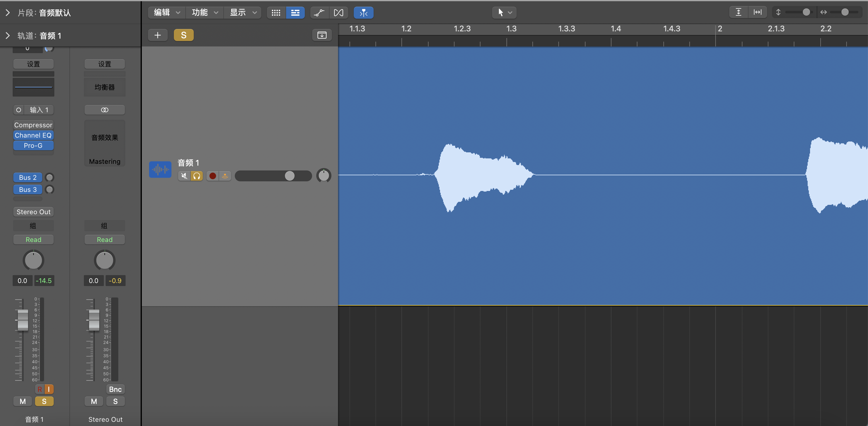The height and width of the screenshot is (426, 868).
Task: Toggle the Flex mode icon
Action: [x=338, y=13]
